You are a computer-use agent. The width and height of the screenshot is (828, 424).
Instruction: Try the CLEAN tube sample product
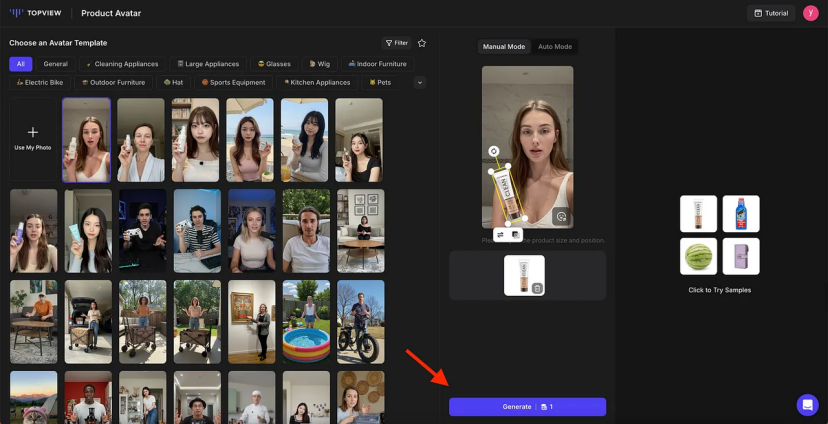(x=698, y=214)
